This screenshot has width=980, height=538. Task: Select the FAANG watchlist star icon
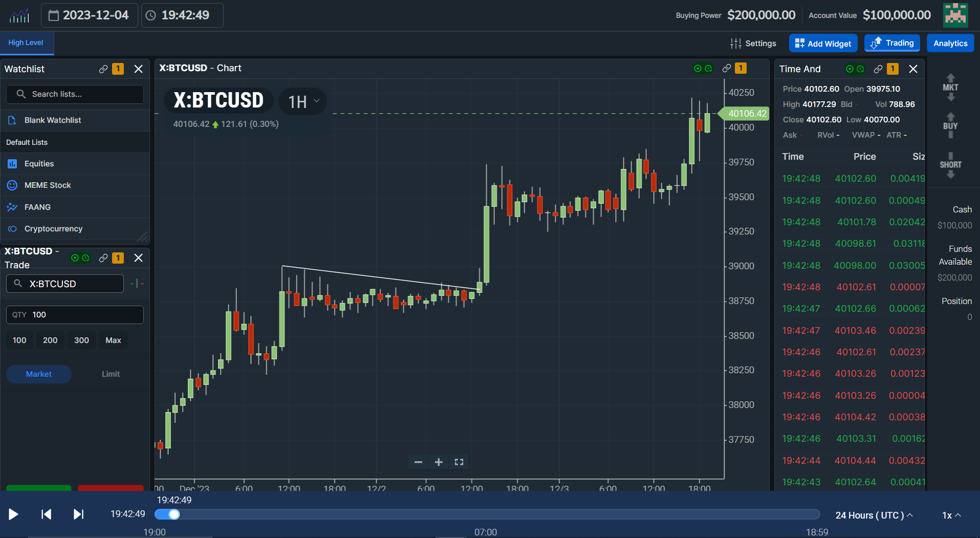[12, 207]
